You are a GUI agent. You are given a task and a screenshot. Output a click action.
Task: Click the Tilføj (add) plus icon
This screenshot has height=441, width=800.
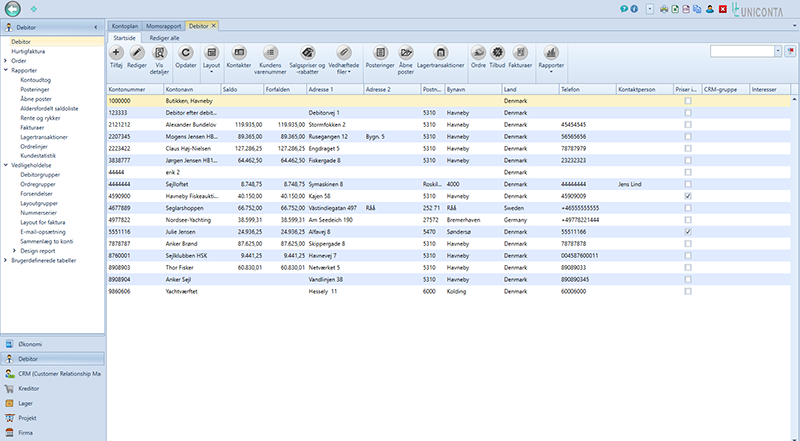[116, 53]
